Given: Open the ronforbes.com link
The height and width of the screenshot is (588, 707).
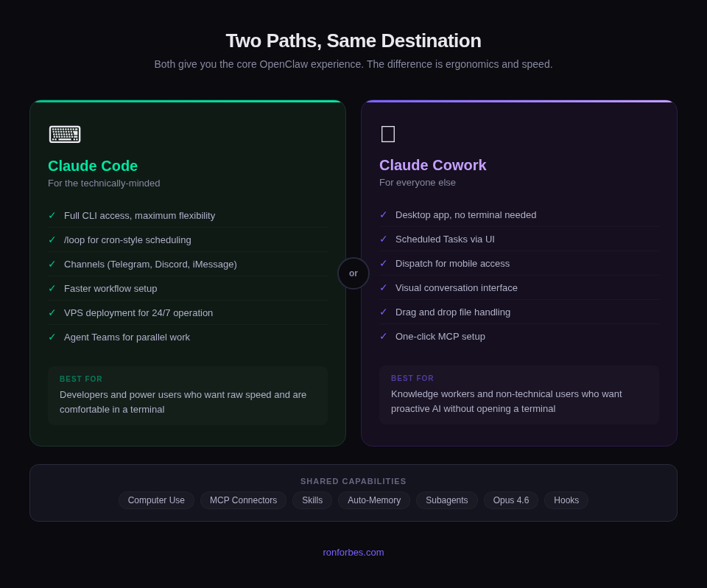Looking at the screenshot, I should (353, 552).
